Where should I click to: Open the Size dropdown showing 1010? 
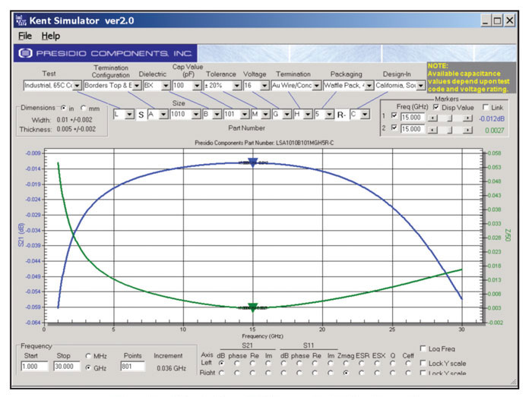click(196, 115)
